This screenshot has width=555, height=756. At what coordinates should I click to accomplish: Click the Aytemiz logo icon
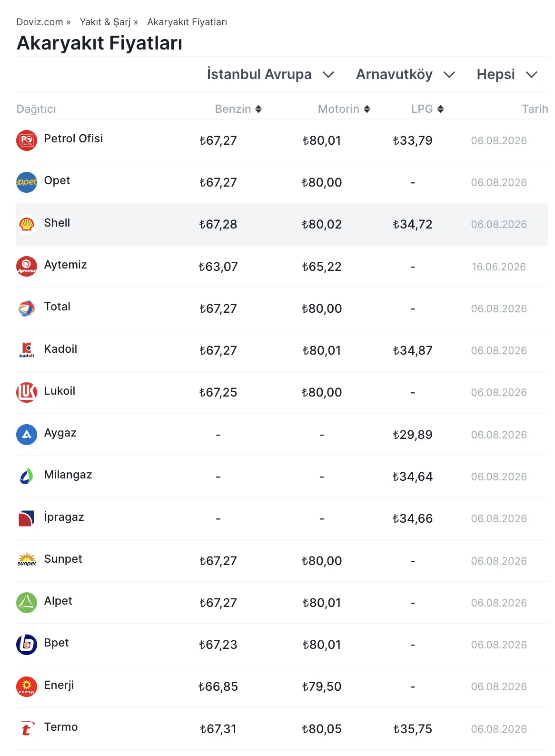[x=27, y=267]
